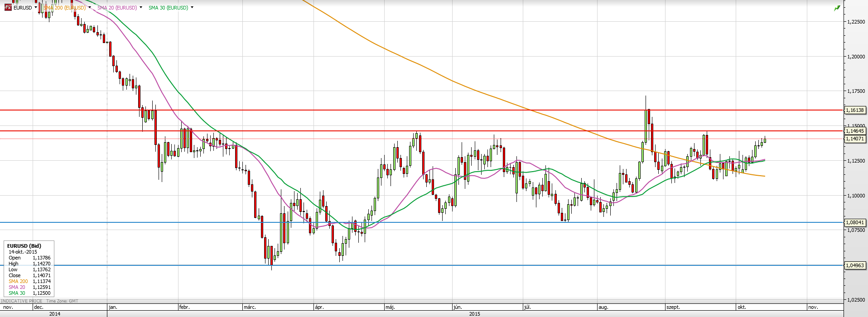Open the SMA 20 (EURUSD) dropdown arrow

pyautogui.click(x=141, y=7)
